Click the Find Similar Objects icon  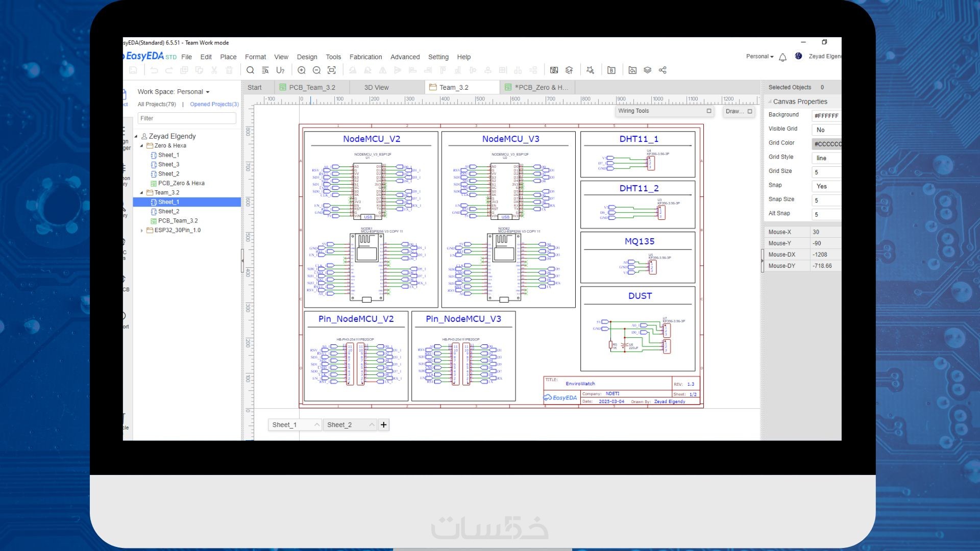tap(265, 70)
